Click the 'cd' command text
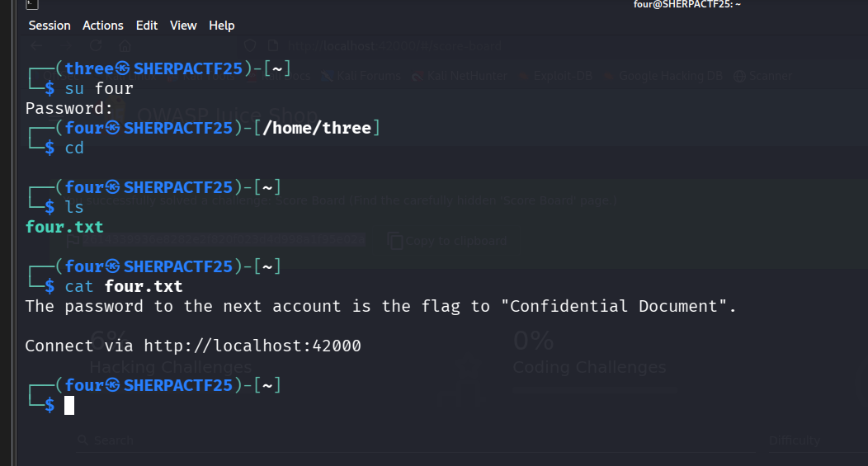 (74, 148)
